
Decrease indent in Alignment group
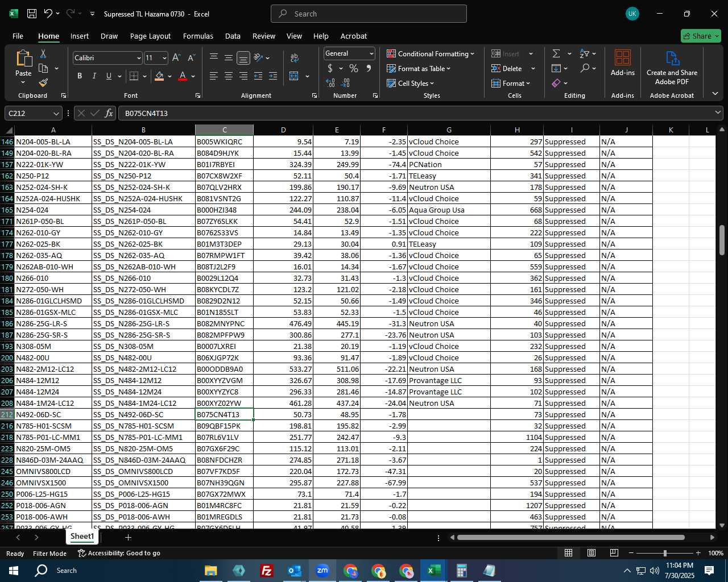(x=258, y=76)
